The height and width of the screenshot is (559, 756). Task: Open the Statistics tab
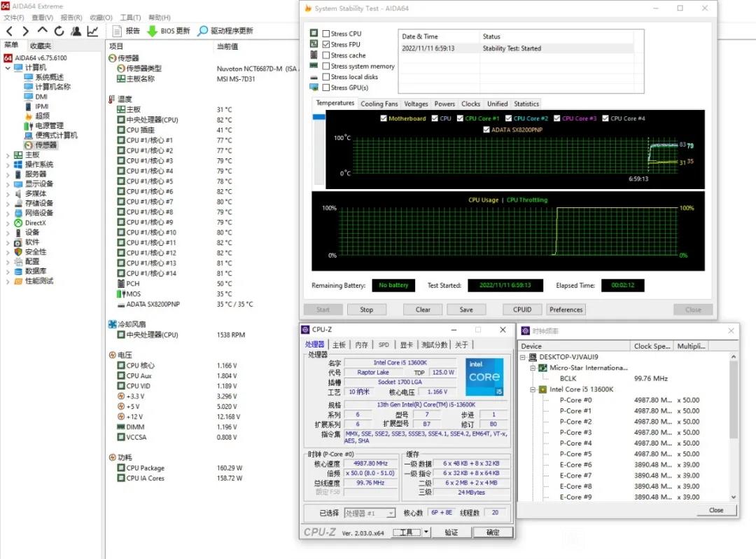[526, 104]
